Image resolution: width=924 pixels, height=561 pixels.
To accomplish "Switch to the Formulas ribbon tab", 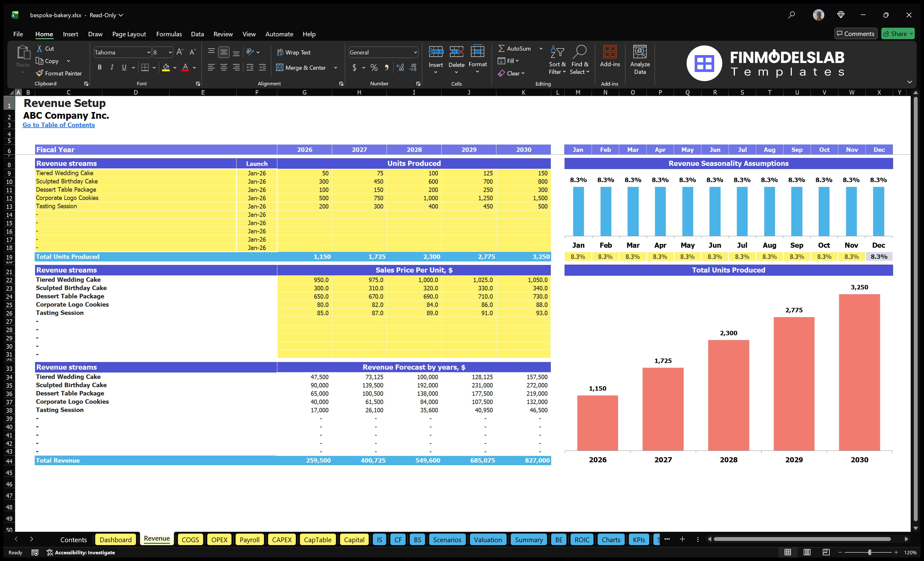I will (x=169, y=34).
